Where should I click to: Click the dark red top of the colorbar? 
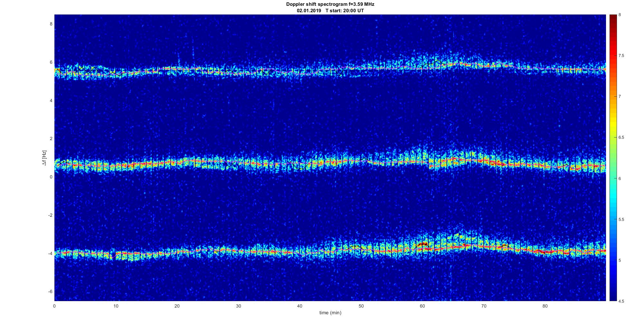613,17
